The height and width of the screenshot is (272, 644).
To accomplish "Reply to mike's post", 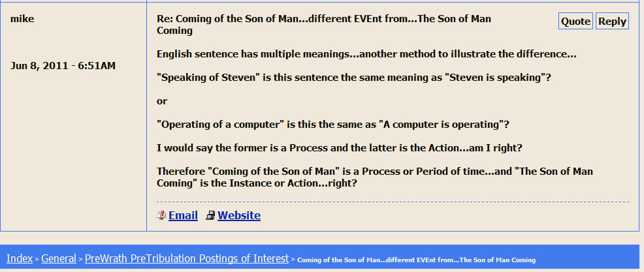I will tap(612, 21).
